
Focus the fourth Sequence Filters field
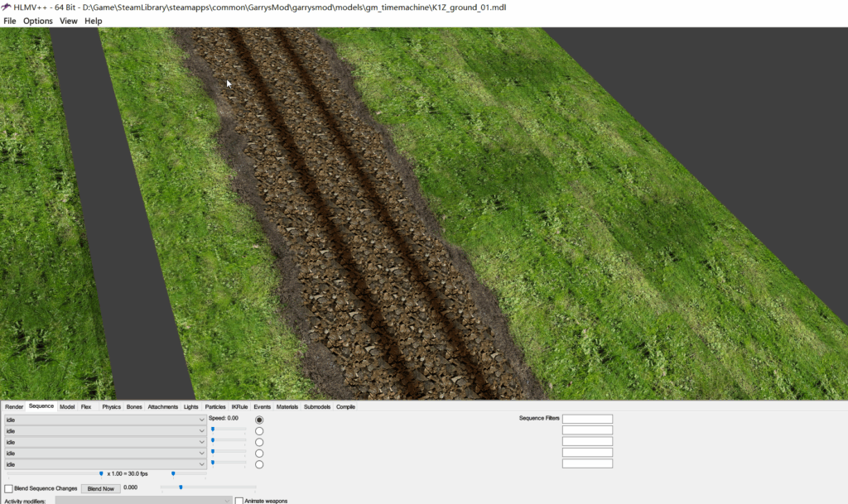pyautogui.click(x=587, y=452)
